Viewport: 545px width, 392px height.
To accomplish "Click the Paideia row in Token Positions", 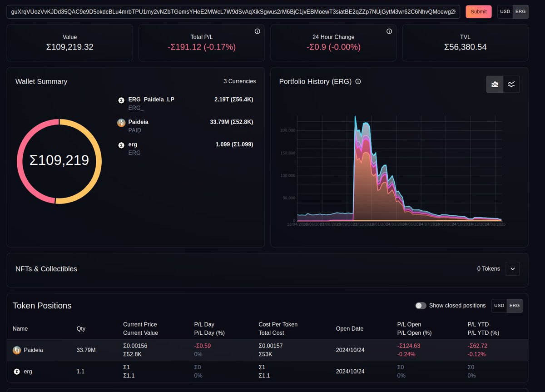I will point(182,350).
